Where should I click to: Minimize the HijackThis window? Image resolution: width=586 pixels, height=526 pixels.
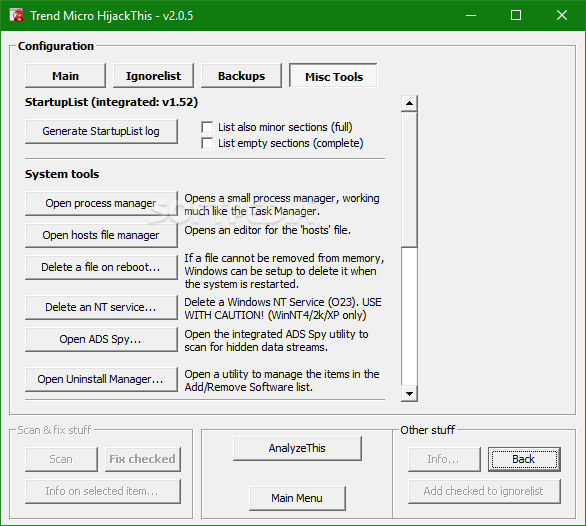pos(471,15)
